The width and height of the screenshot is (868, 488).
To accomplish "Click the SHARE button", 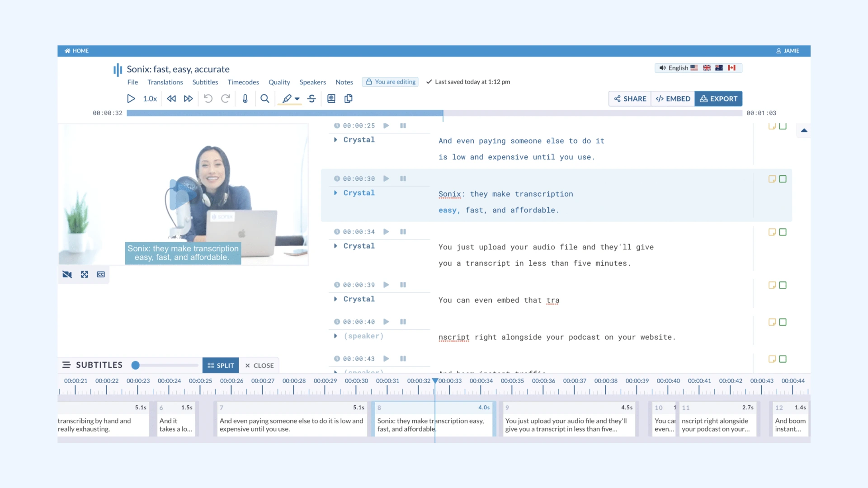I will pos(630,99).
